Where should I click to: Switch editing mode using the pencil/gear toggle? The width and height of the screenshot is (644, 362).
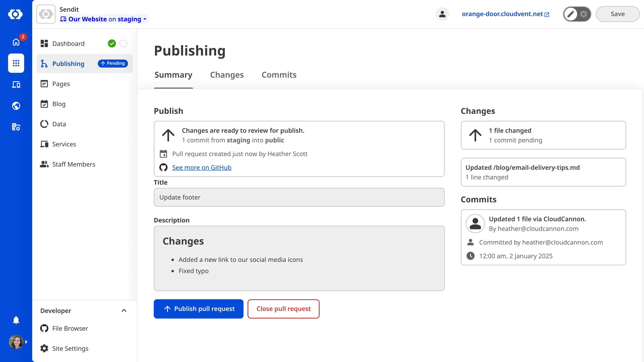coord(577,14)
